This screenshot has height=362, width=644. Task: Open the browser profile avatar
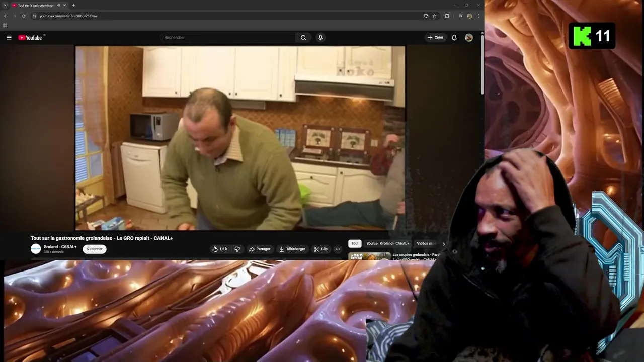[x=469, y=16]
